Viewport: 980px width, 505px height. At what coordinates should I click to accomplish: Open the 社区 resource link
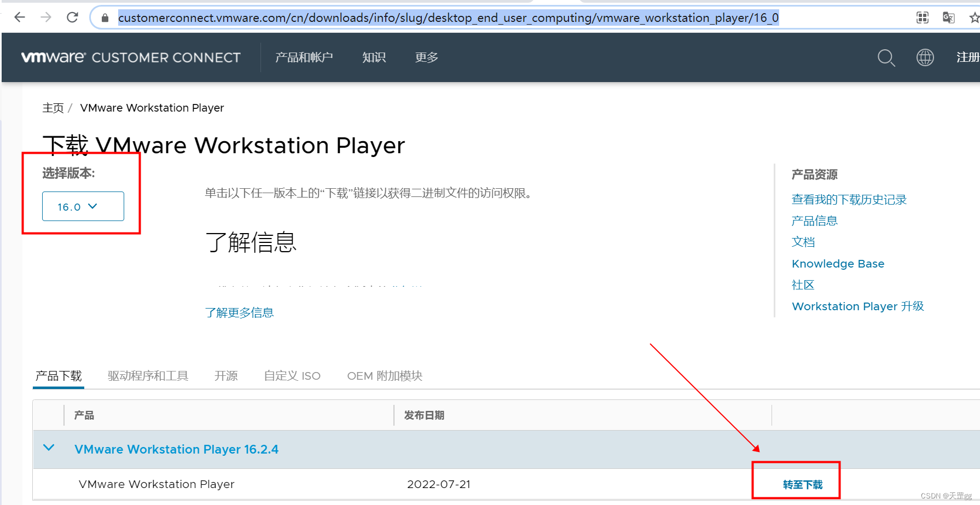tap(803, 285)
